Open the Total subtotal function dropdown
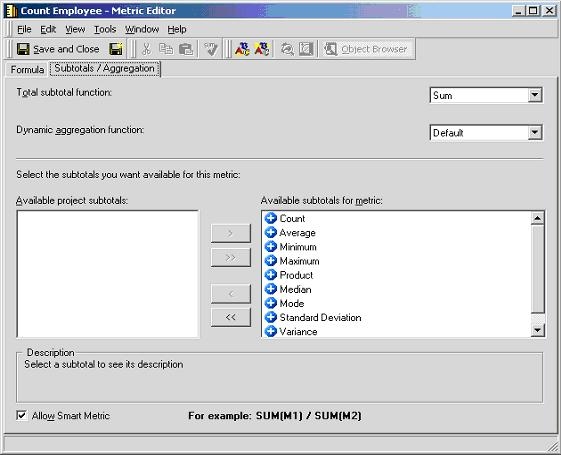Screen dimensions: 561x455 point(535,95)
